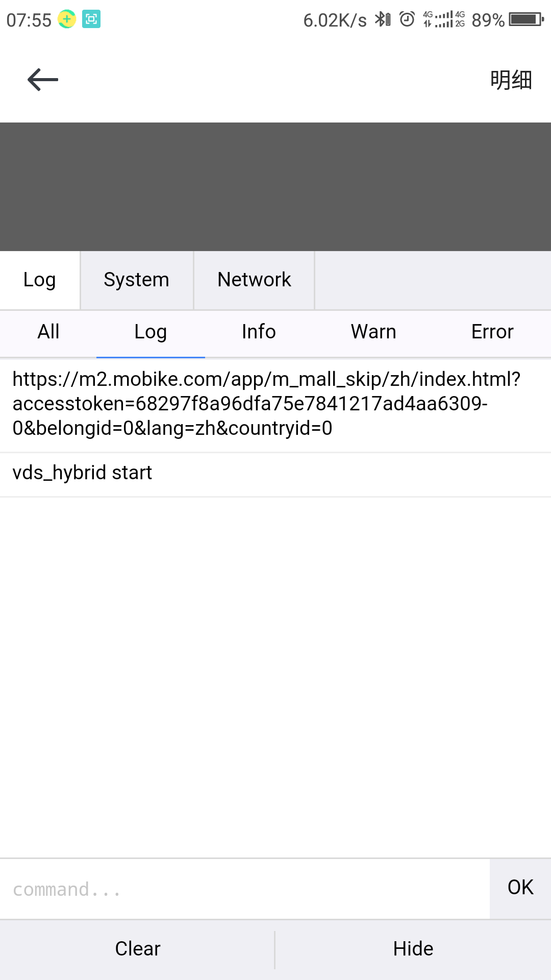The width and height of the screenshot is (551, 980).
Task: Select the top-level Log tab
Action: click(40, 280)
